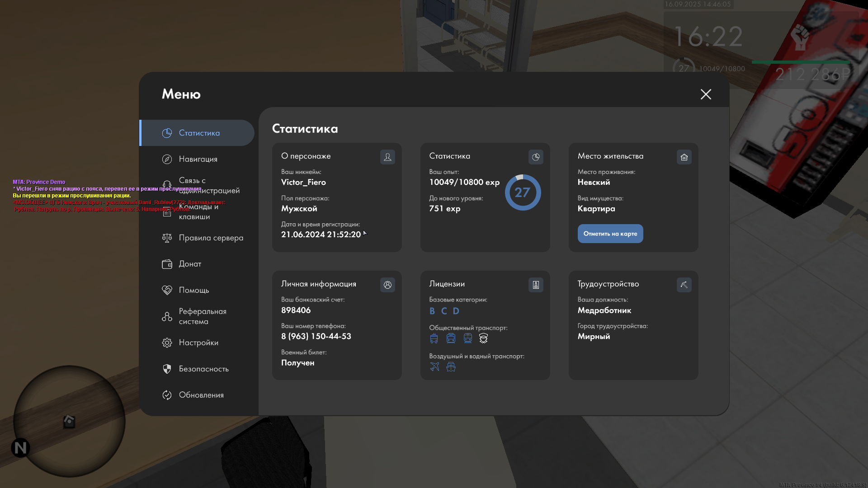
Task: Click the first bus license icon
Action: [434, 338]
